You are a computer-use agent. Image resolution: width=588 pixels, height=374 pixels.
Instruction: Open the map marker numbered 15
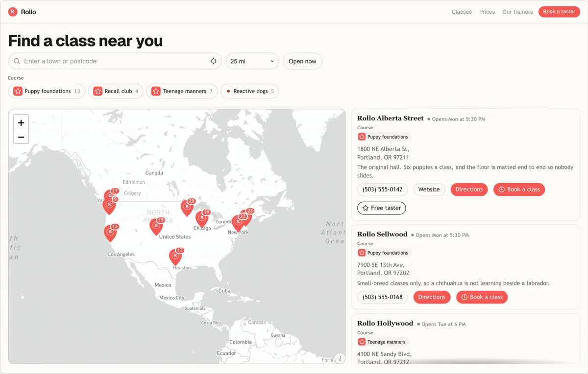[x=156, y=226]
